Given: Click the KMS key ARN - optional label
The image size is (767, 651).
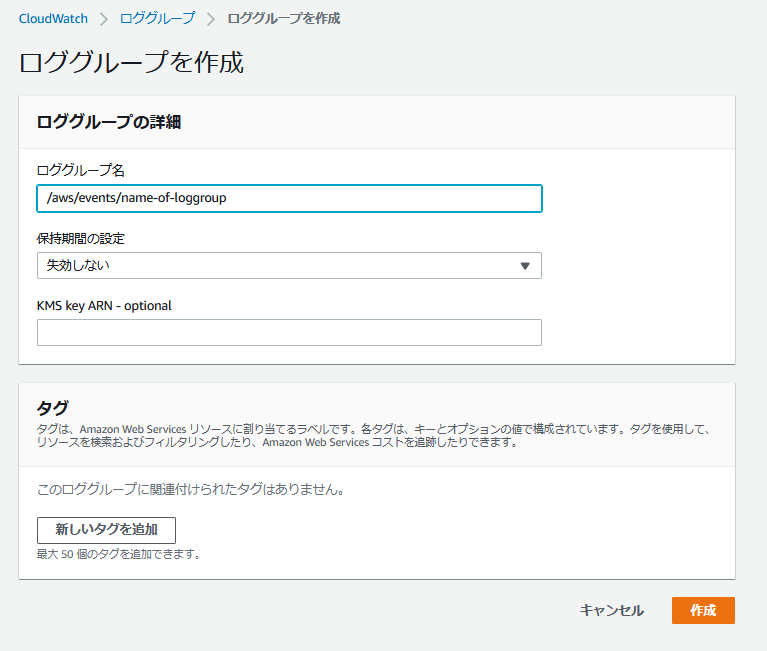Looking at the screenshot, I should coord(104,306).
